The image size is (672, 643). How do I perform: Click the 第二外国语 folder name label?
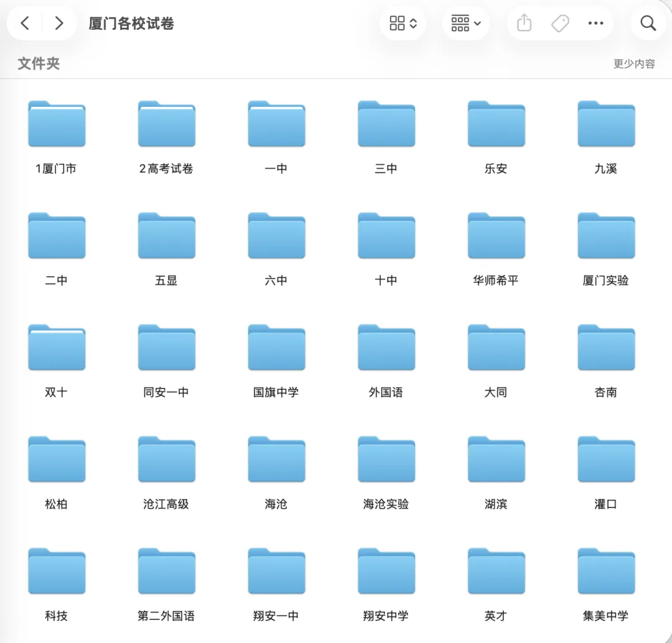(166, 616)
